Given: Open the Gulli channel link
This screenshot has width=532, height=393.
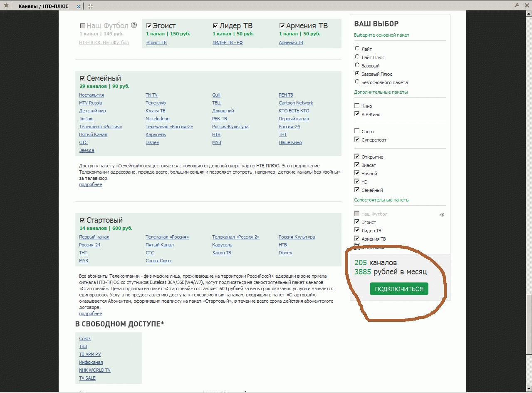Looking at the screenshot, I should [x=216, y=95].
